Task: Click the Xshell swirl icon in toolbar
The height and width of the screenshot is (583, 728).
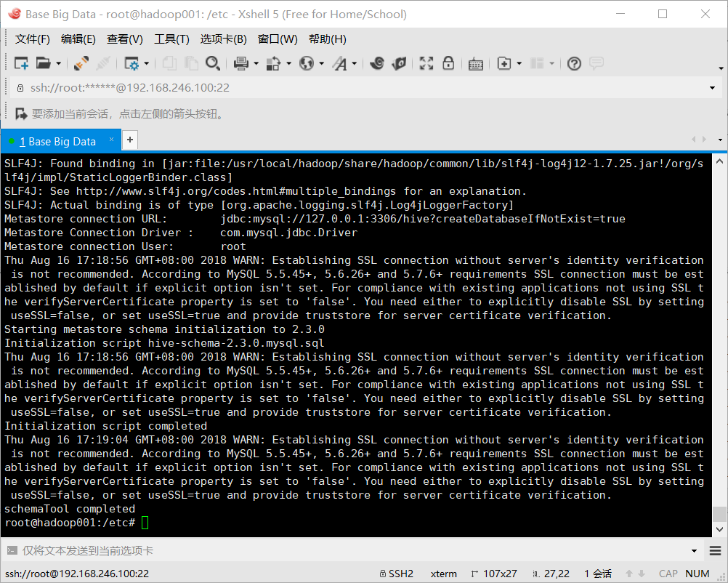Action: click(377, 63)
